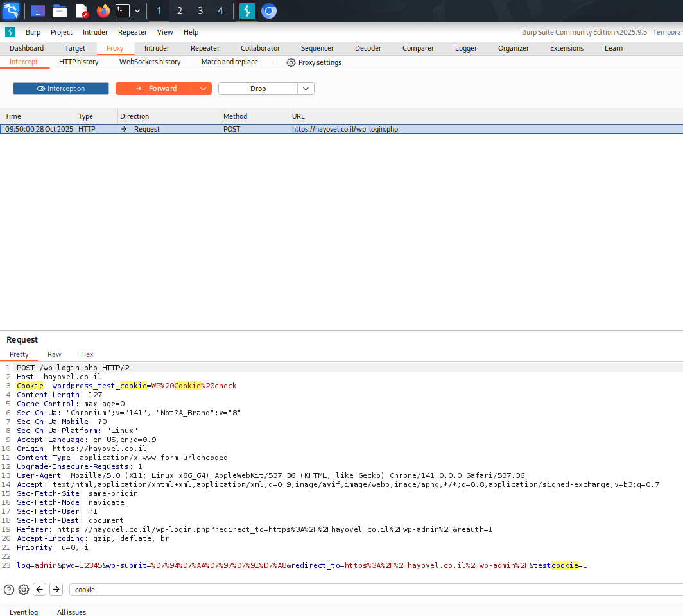This screenshot has height=616, width=683.
Task: Expand the Drop button dropdown arrow
Action: coord(306,89)
